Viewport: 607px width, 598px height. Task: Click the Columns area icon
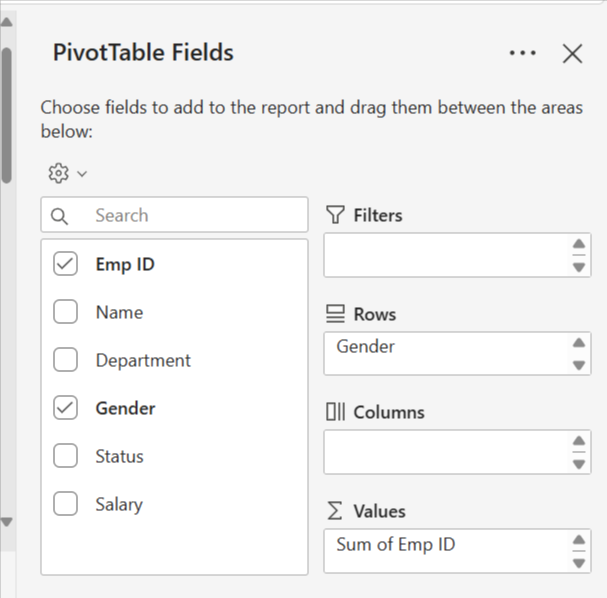335,412
